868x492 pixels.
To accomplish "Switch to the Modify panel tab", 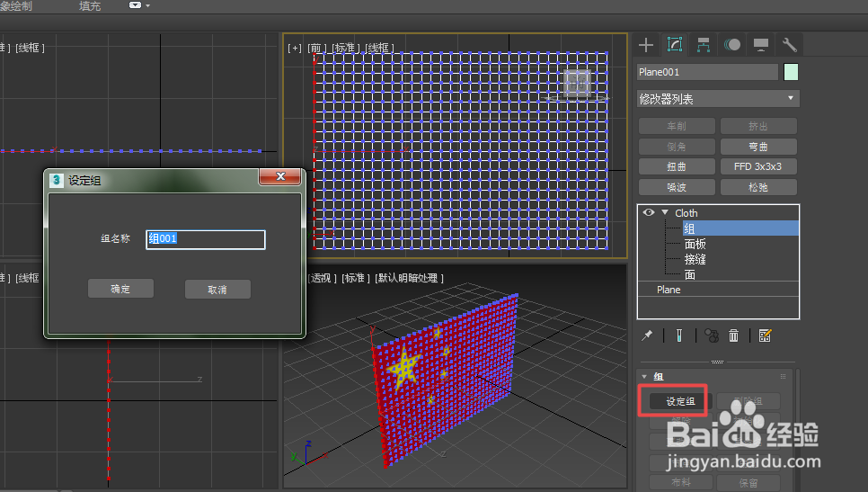I will [x=674, y=45].
